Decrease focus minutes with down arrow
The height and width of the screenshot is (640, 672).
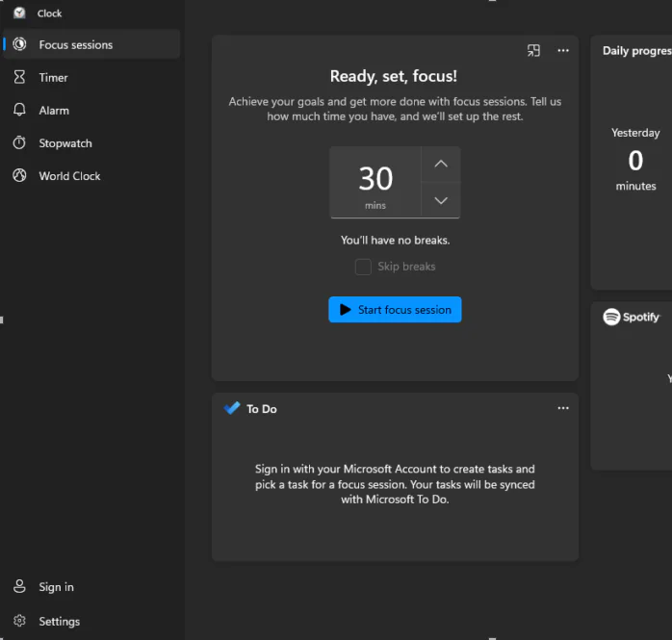(441, 200)
